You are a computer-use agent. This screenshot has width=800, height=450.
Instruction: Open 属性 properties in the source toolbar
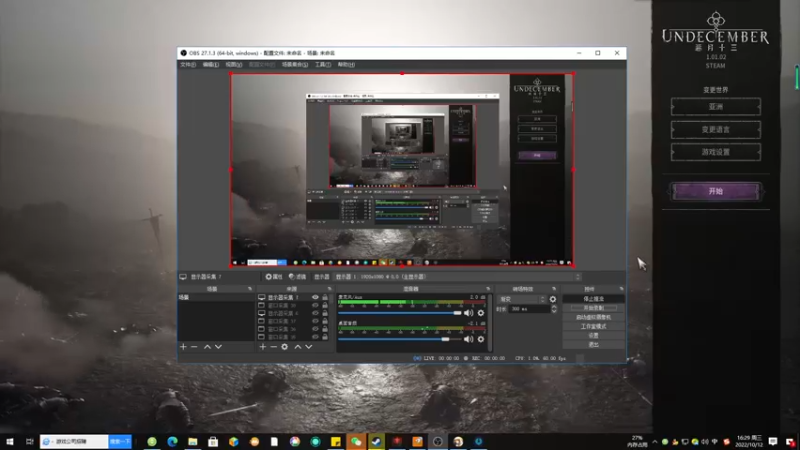274,277
